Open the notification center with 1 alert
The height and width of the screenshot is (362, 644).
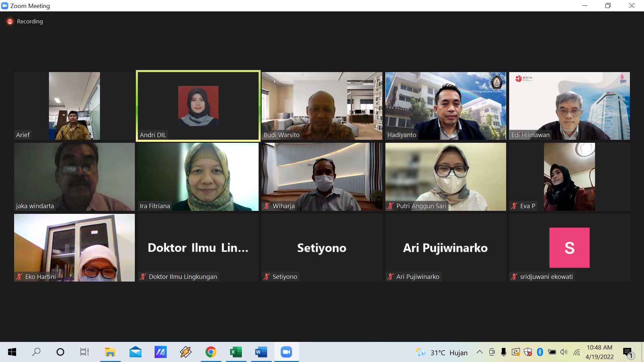[628, 352]
